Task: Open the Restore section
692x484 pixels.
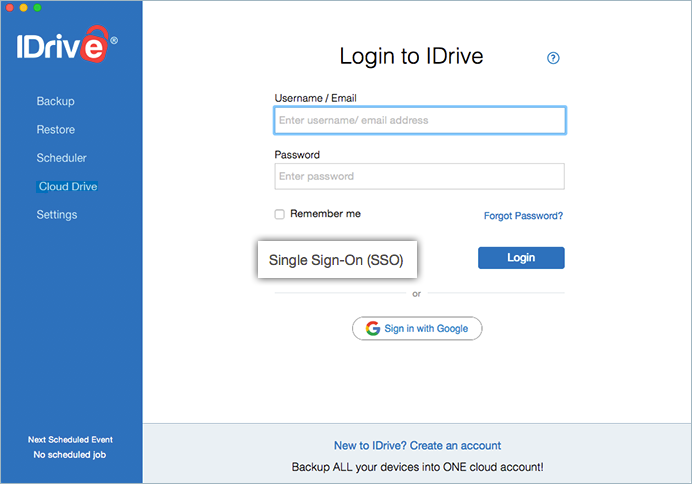Action: click(56, 130)
